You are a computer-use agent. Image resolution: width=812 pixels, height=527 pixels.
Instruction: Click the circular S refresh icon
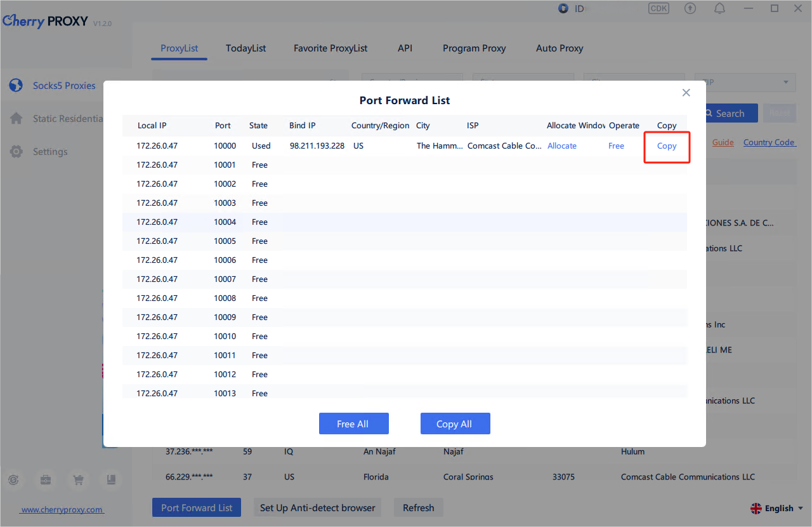click(x=14, y=480)
